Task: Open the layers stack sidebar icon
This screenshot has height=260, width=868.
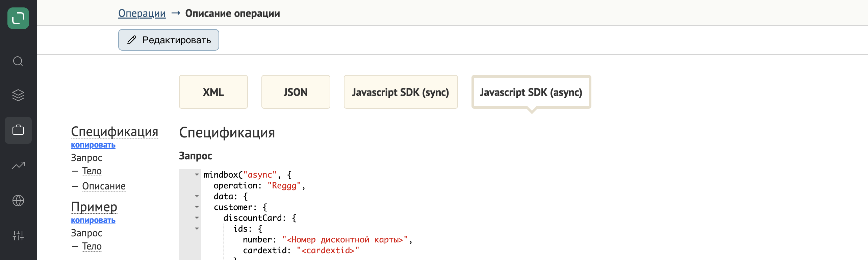Action: pyautogui.click(x=18, y=95)
